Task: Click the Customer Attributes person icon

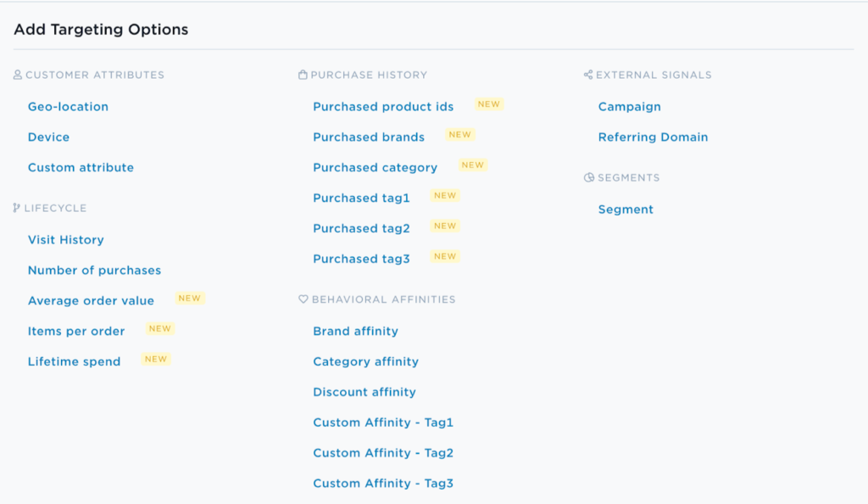Action: pos(18,75)
